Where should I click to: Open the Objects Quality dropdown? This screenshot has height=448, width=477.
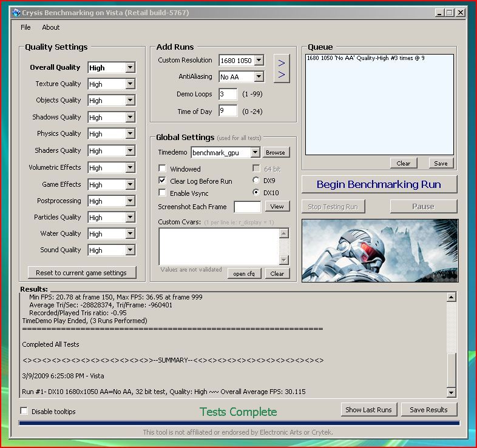[x=130, y=100]
